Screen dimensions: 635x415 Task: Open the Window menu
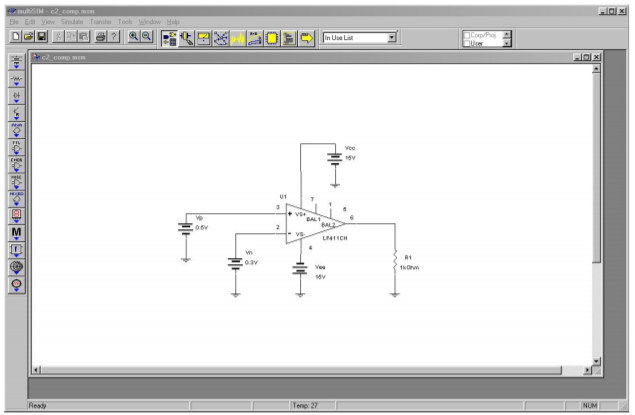click(x=149, y=21)
